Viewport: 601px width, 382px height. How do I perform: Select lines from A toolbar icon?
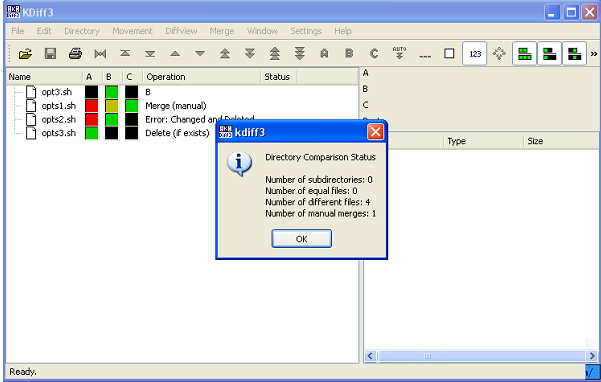pos(324,54)
